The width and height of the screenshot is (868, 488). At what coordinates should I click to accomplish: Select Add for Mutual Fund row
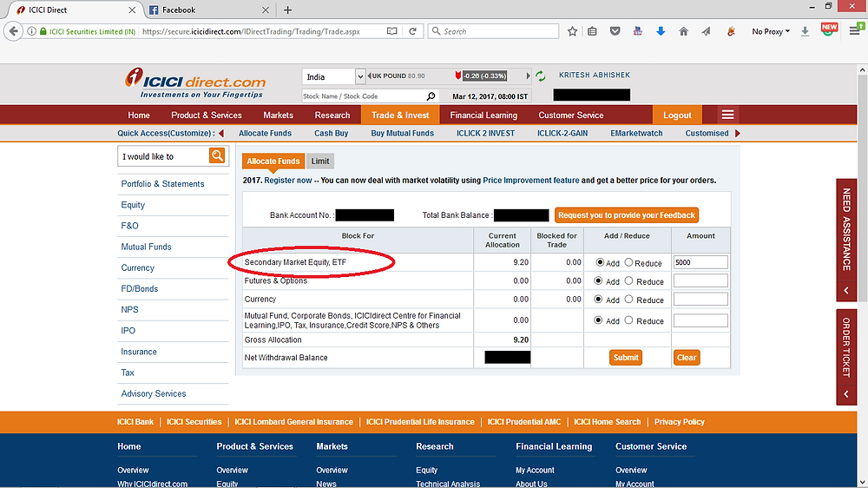pyautogui.click(x=598, y=320)
